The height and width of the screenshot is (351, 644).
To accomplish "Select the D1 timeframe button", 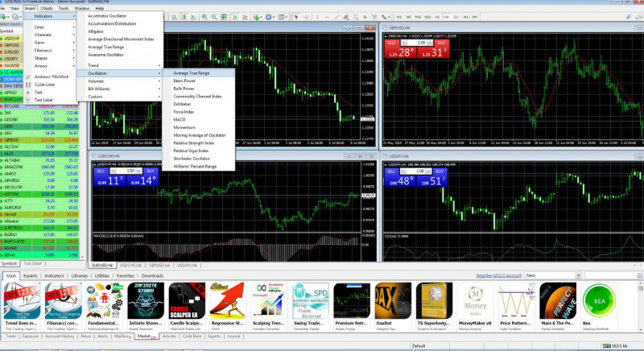I will pyautogui.click(x=456, y=17).
